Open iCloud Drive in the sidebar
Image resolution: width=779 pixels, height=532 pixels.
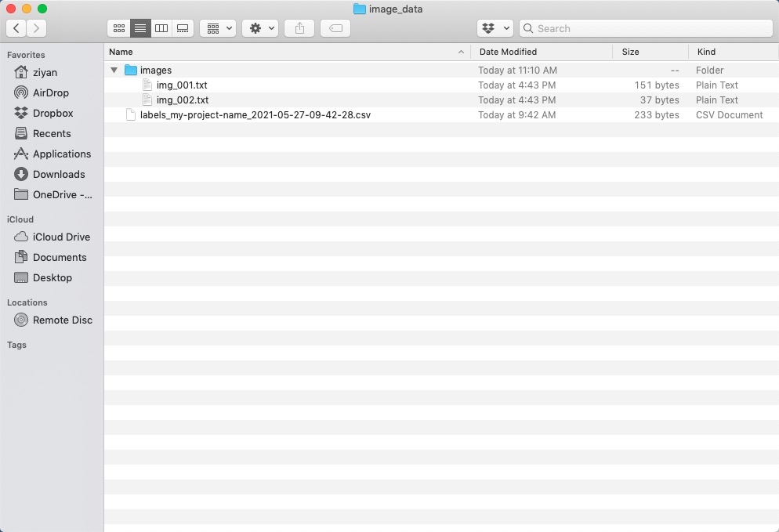pyautogui.click(x=61, y=237)
